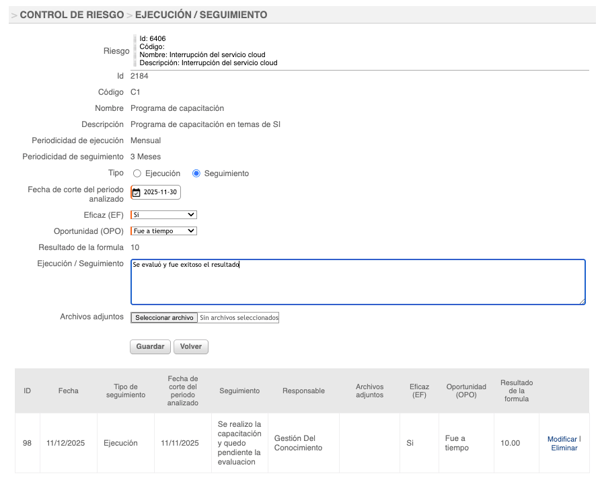The height and width of the screenshot is (486, 600).
Task: Click the 'Id: 6406' risk text
Action: pos(152,38)
